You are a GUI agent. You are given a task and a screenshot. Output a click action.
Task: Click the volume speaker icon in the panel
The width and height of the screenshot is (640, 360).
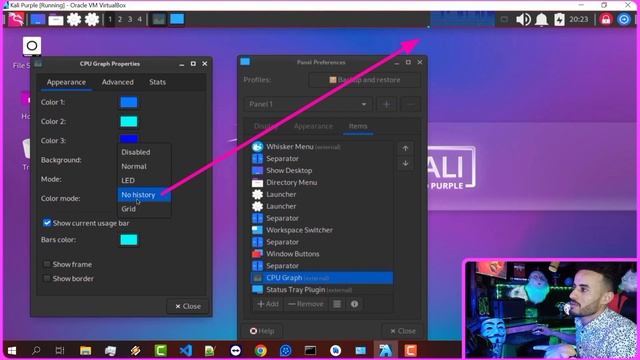[523, 19]
